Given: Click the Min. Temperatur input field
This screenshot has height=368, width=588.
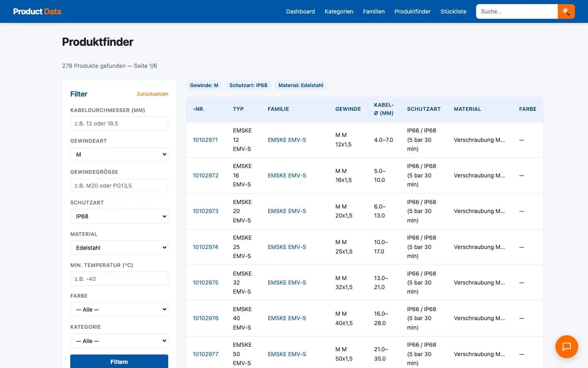Looking at the screenshot, I should (x=119, y=278).
